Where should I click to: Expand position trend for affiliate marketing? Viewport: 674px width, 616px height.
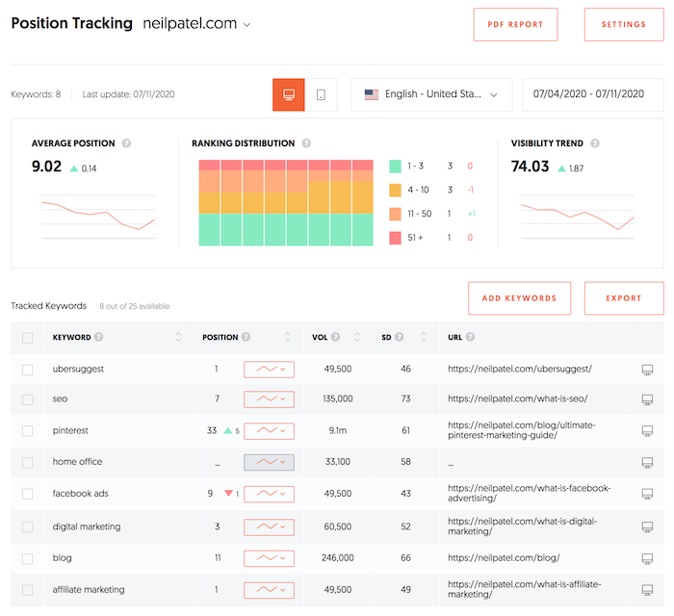coord(269,590)
